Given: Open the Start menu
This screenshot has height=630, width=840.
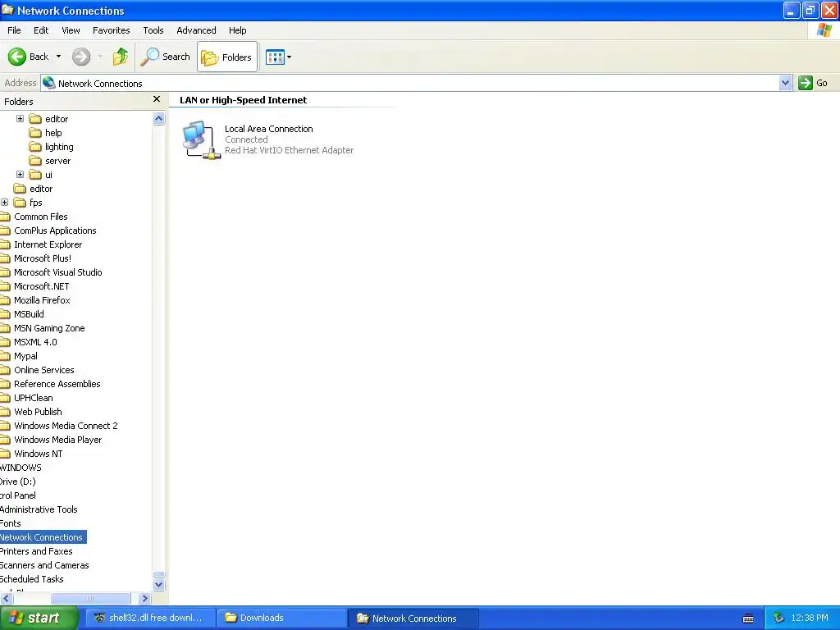Looking at the screenshot, I should (39, 618).
